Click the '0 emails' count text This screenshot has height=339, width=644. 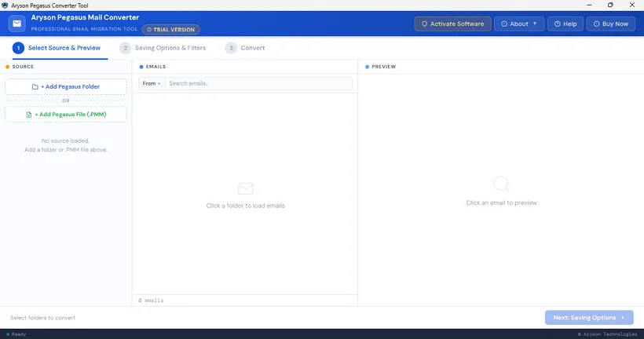(x=151, y=301)
